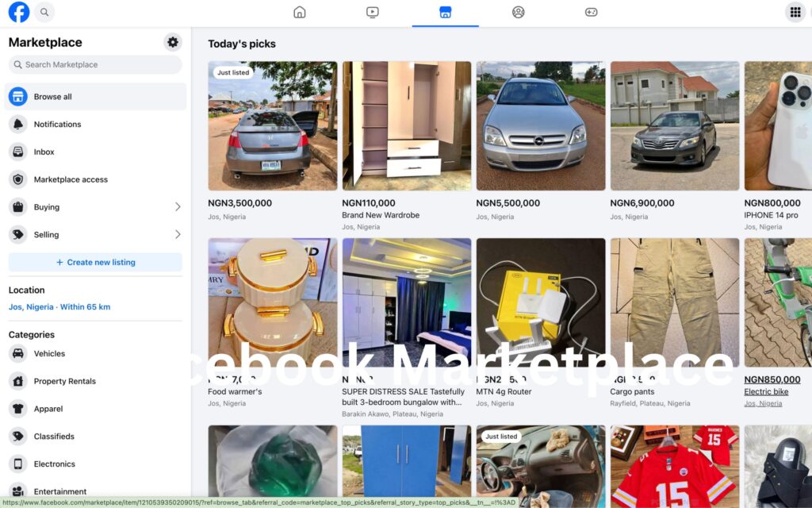Click Create new listing button

click(x=95, y=262)
